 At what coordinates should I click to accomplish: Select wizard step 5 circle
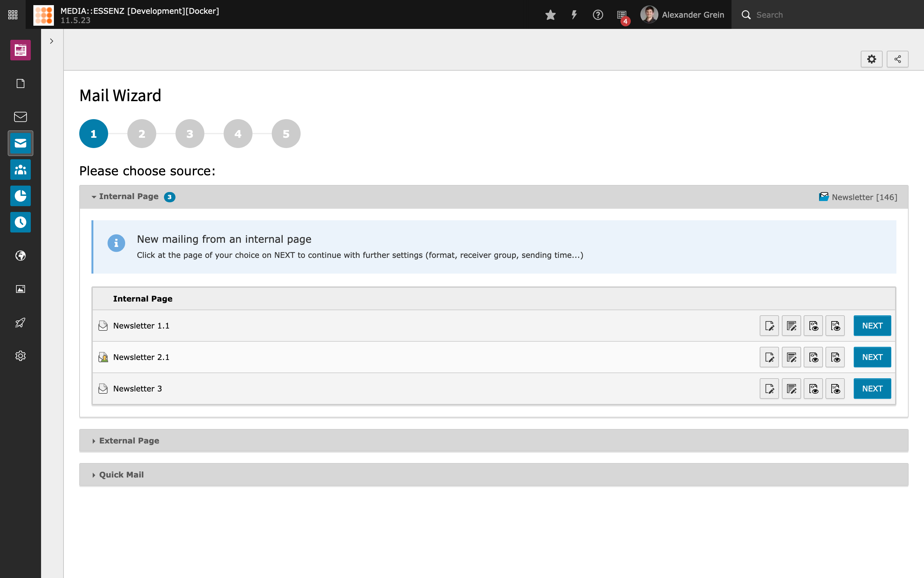click(286, 134)
